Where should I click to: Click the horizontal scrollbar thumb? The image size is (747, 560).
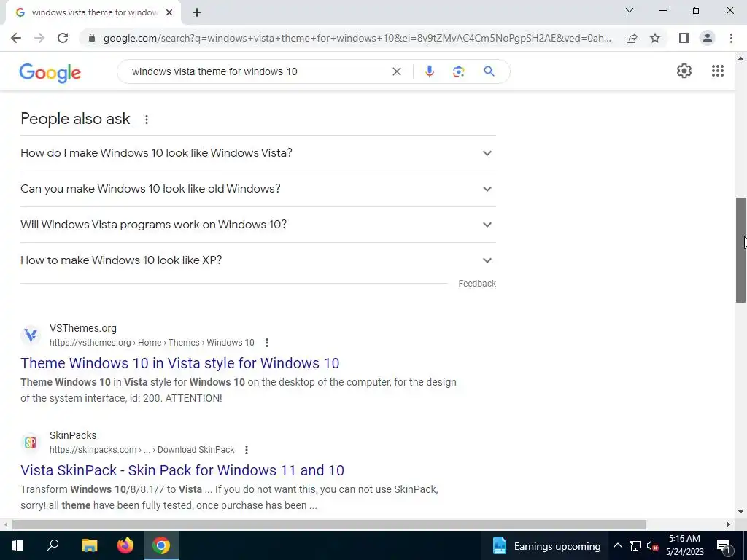tap(329, 524)
